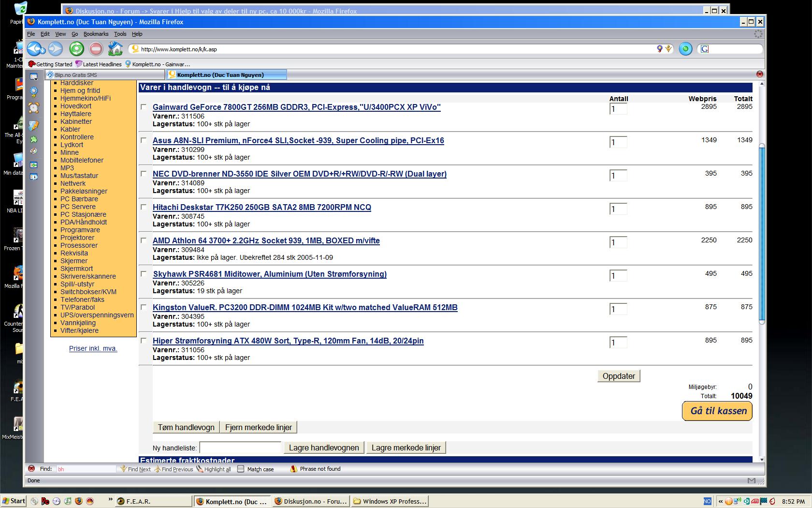Check the AMD Athlon 64 3700+ checkbox
The image size is (812, 508).
pos(144,240)
